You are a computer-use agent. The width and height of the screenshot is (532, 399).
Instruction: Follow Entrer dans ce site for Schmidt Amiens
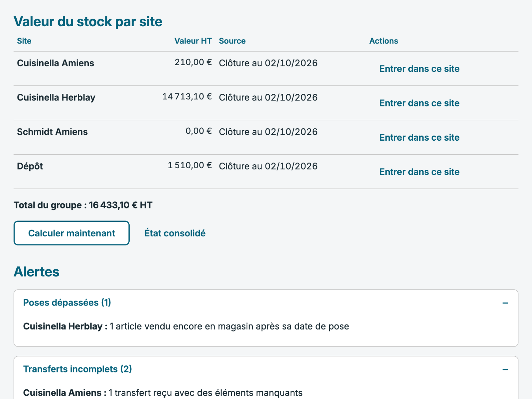point(419,138)
